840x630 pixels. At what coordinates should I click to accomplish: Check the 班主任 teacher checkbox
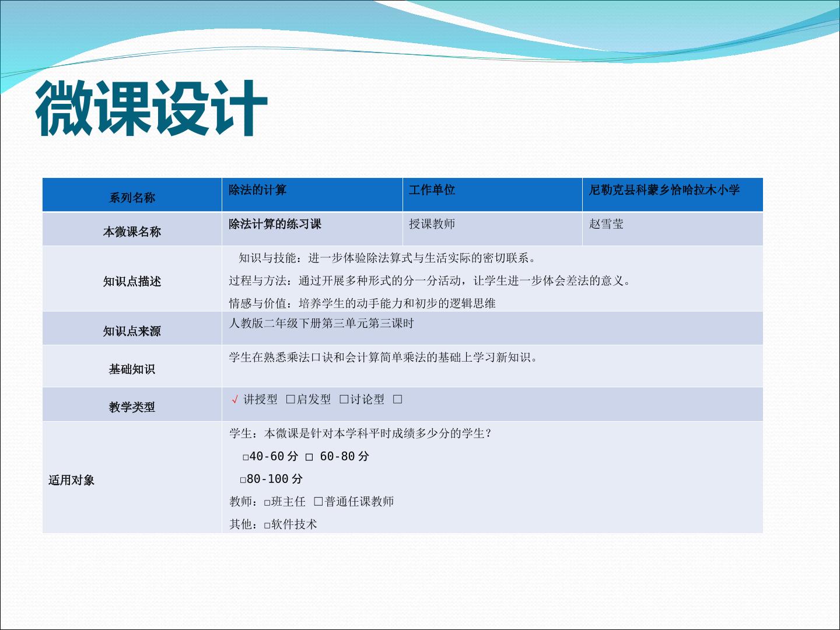[267, 502]
